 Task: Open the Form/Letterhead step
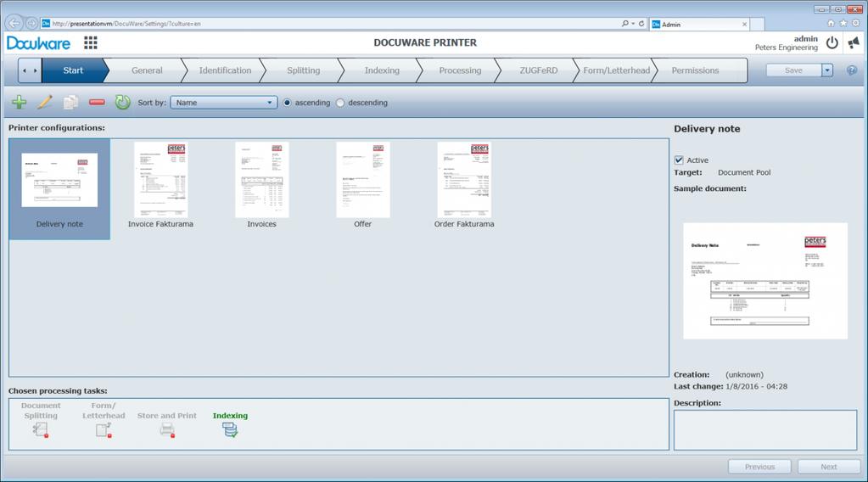pos(616,70)
